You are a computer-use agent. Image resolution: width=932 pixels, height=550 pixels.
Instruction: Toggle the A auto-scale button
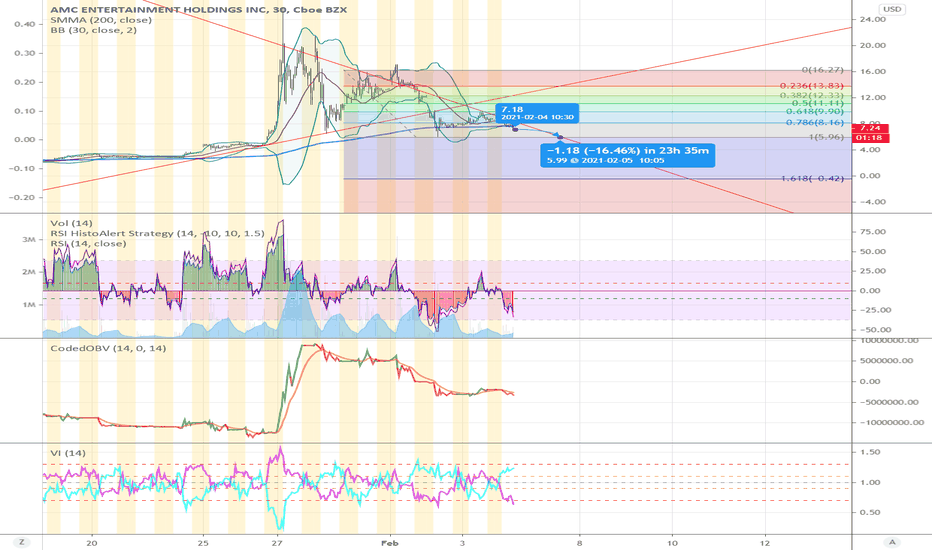pos(891,542)
